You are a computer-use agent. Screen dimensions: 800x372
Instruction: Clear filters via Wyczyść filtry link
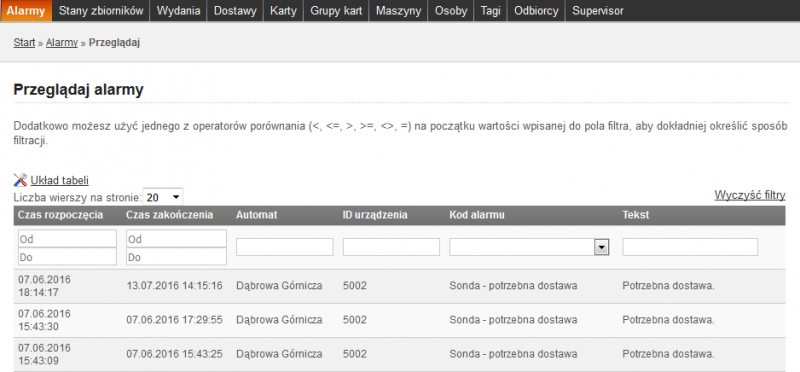[x=750, y=195]
